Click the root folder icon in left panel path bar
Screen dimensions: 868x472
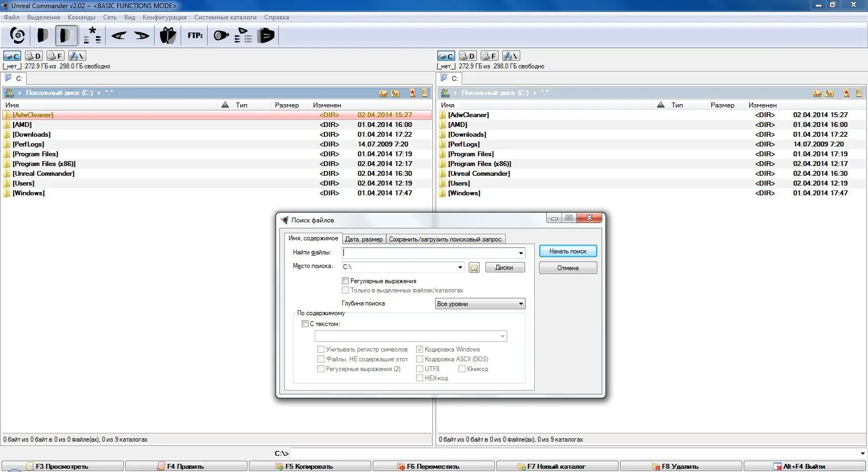pyautogui.click(x=384, y=93)
